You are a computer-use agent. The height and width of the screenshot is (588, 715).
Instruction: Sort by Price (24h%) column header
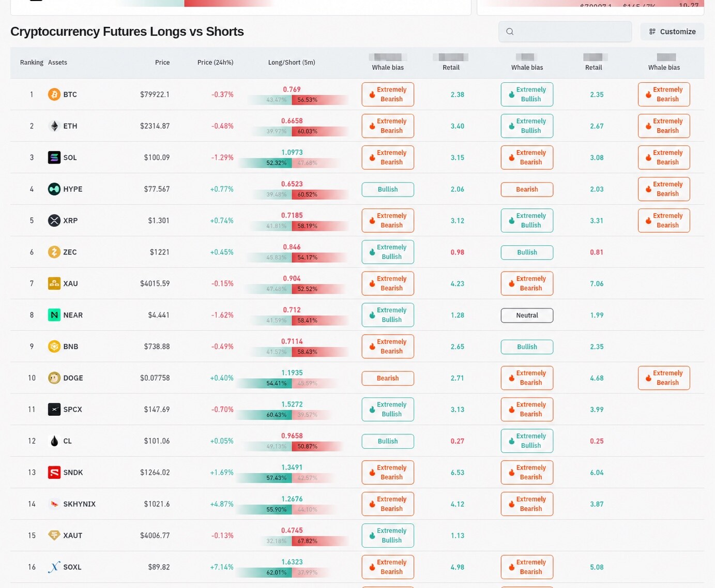coord(215,63)
